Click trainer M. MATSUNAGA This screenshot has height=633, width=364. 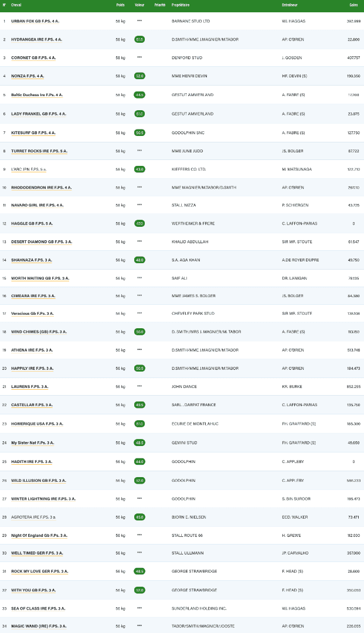click(x=297, y=169)
